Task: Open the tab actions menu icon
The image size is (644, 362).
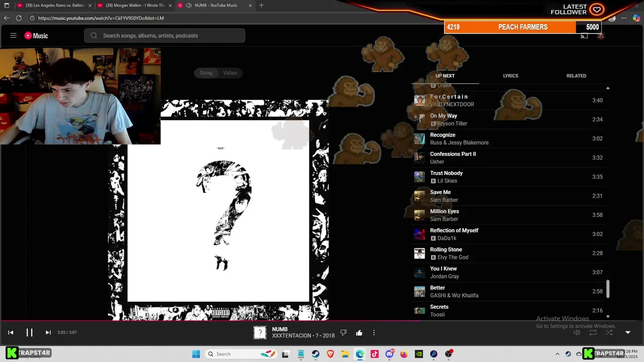Action: (x=7, y=6)
